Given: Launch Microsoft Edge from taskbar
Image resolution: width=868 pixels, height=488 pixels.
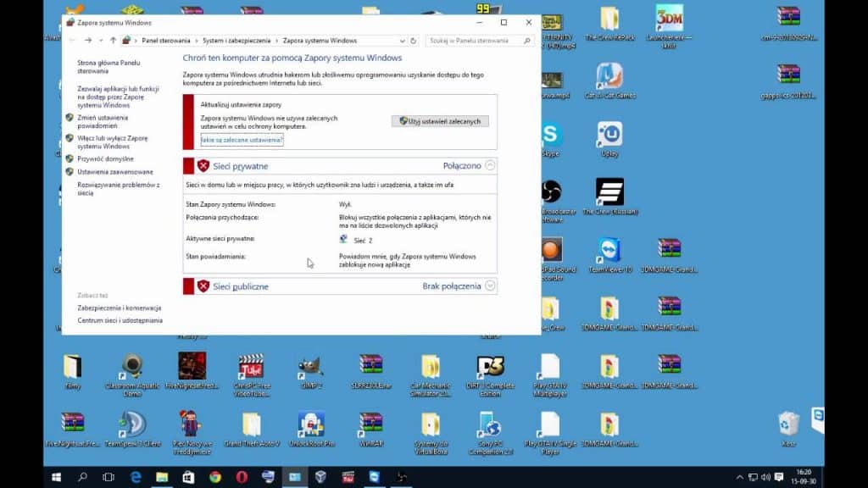Looking at the screenshot, I should point(135,477).
